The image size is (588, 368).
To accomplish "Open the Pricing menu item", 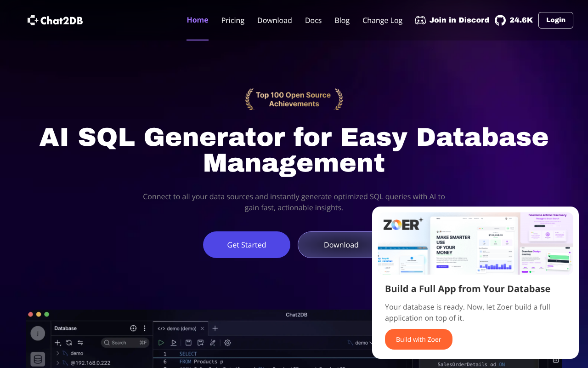I will coord(233,20).
